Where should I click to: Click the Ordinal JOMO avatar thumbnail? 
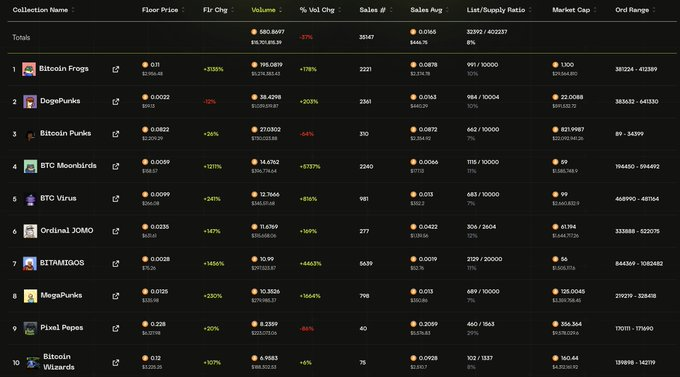(x=30, y=231)
